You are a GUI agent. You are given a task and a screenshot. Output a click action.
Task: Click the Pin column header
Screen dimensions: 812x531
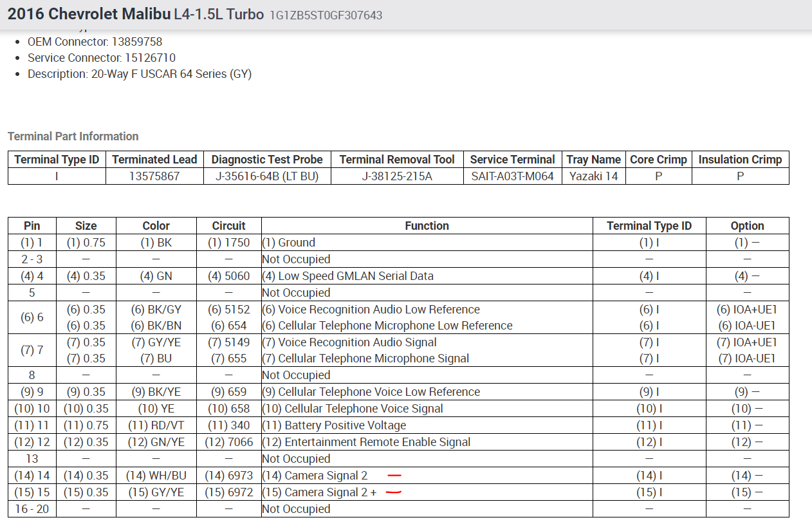[x=32, y=226]
